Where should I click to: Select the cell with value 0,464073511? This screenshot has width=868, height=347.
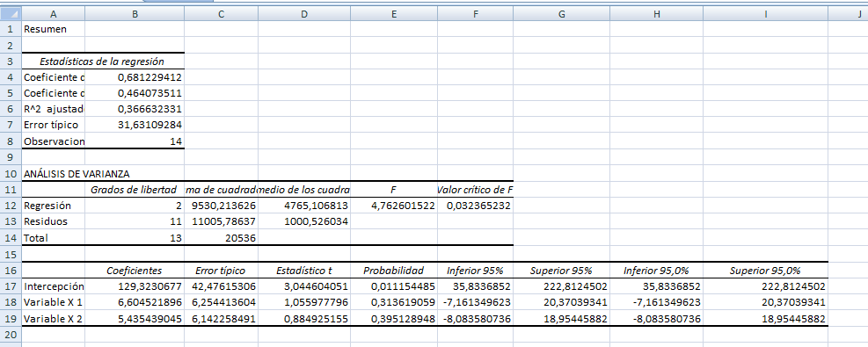click(x=135, y=93)
